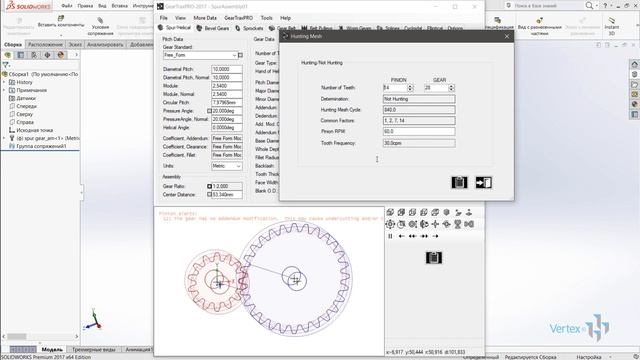The image size is (640, 360).
Task: Click the fifth cube view icon in GearTrax
Action: pos(435,212)
